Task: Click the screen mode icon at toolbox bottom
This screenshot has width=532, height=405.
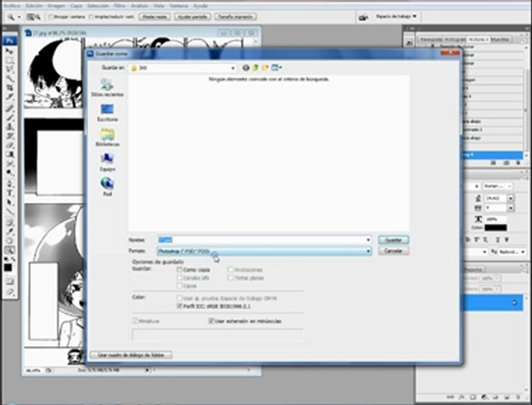Action: 10,292
